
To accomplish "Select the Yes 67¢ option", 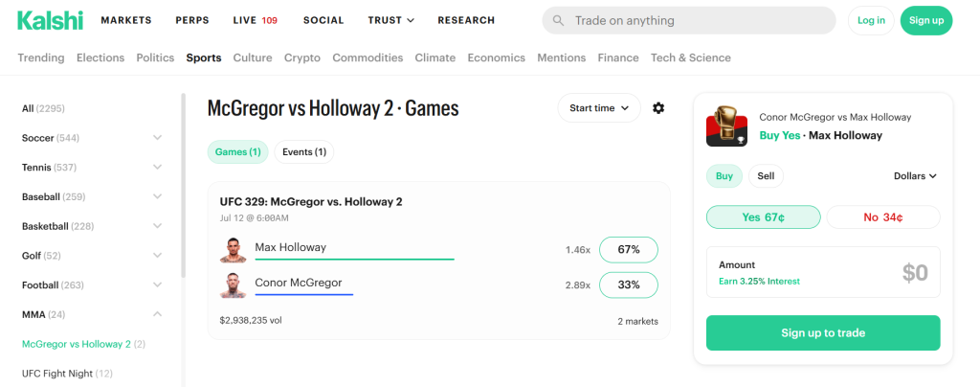I will (x=763, y=216).
